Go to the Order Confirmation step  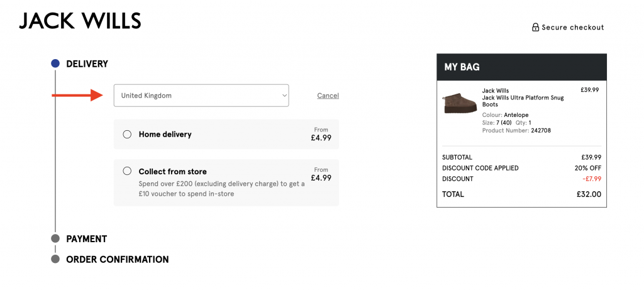pos(118,259)
